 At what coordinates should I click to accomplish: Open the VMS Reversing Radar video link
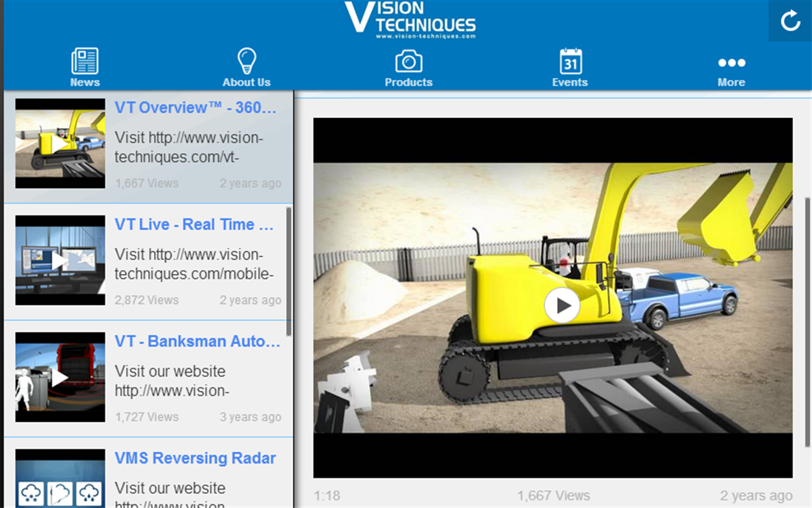tap(194, 458)
